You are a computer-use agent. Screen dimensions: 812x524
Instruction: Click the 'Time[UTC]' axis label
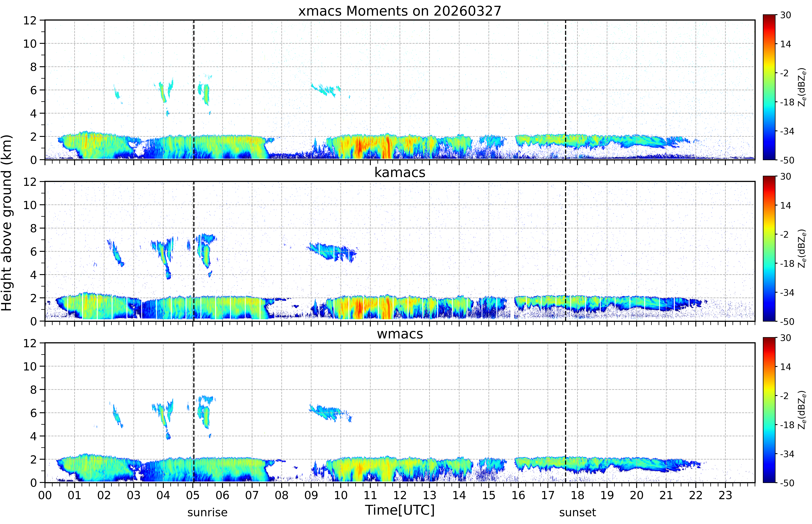[x=400, y=510]
